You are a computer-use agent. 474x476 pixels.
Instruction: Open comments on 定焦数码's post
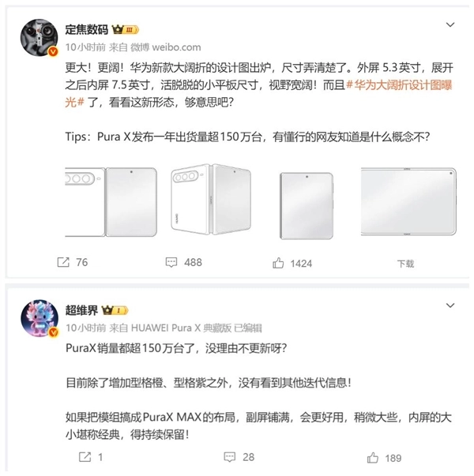click(x=171, y=262)
